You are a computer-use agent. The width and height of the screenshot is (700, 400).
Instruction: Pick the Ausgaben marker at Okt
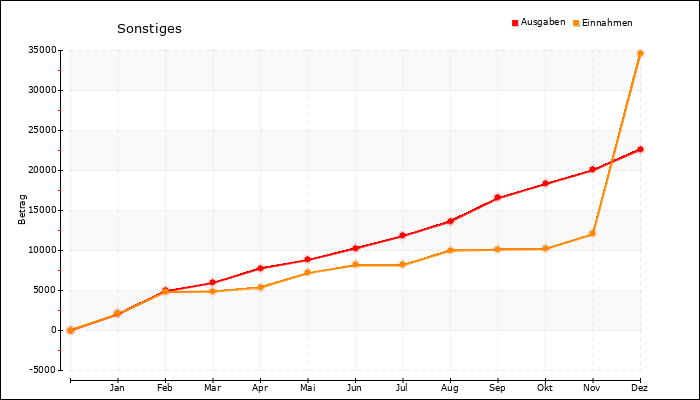coord(545,184)
